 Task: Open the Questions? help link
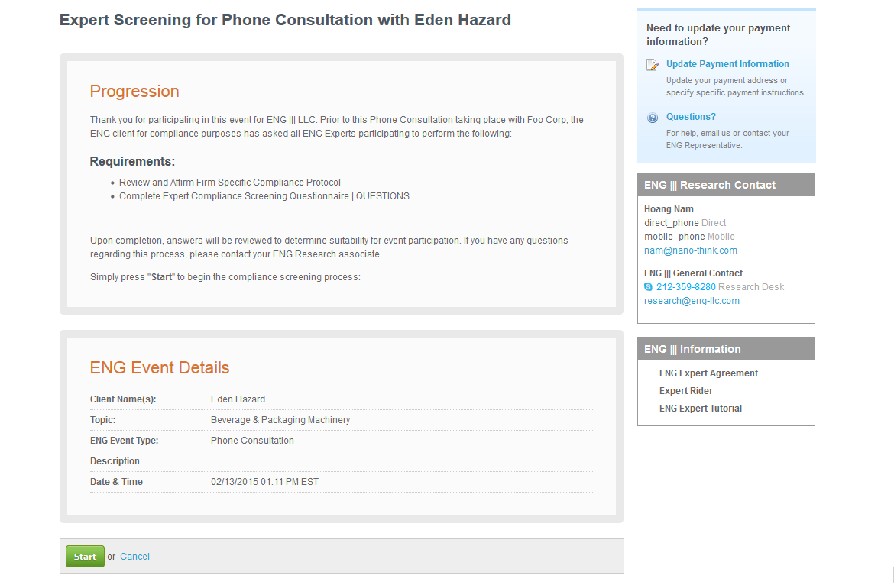coord(691,117)
